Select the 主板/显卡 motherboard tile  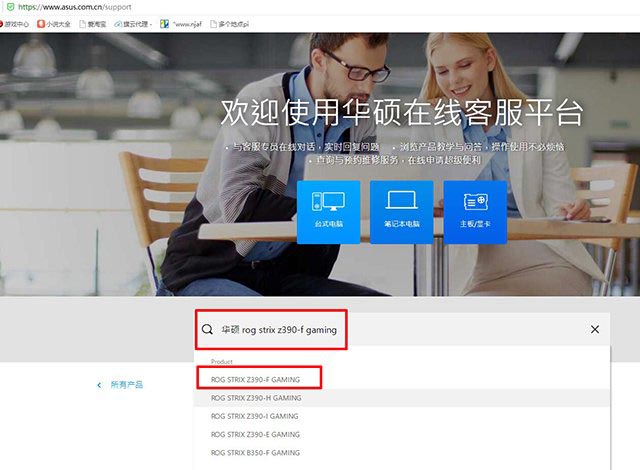point(475,212)
